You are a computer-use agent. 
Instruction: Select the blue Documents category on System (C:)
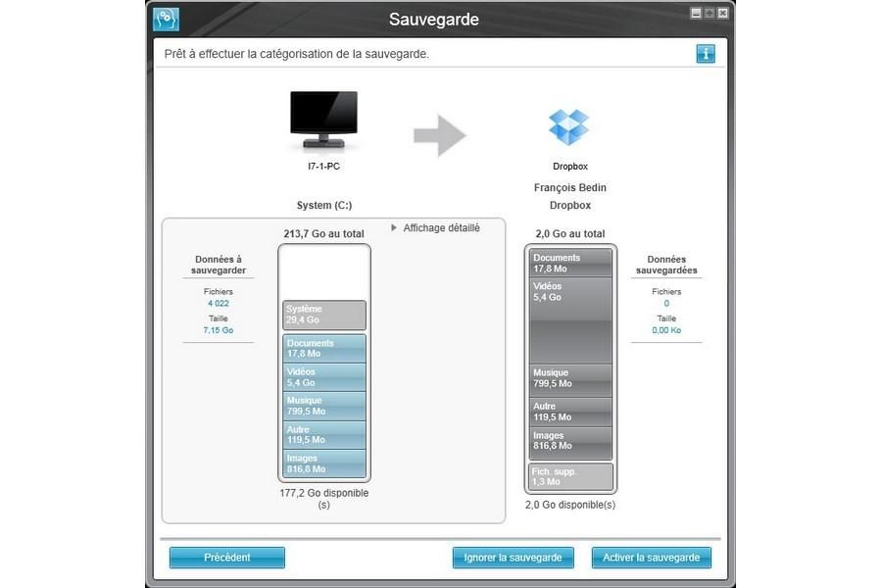[x=323, y=349]
